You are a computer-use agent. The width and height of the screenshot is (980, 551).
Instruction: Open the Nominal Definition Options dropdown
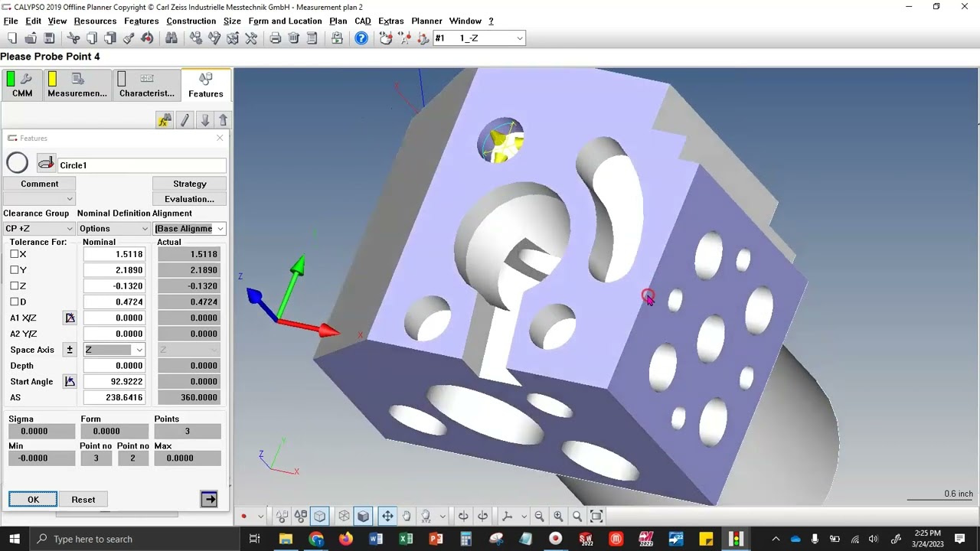(x=113, y=229)
